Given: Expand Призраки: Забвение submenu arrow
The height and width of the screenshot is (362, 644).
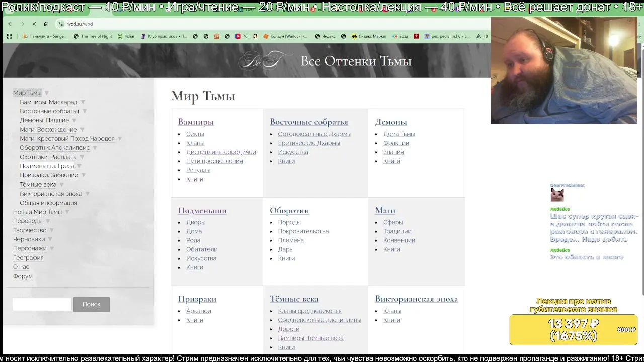Looking at the screenshot, I should tap(84, 175).
